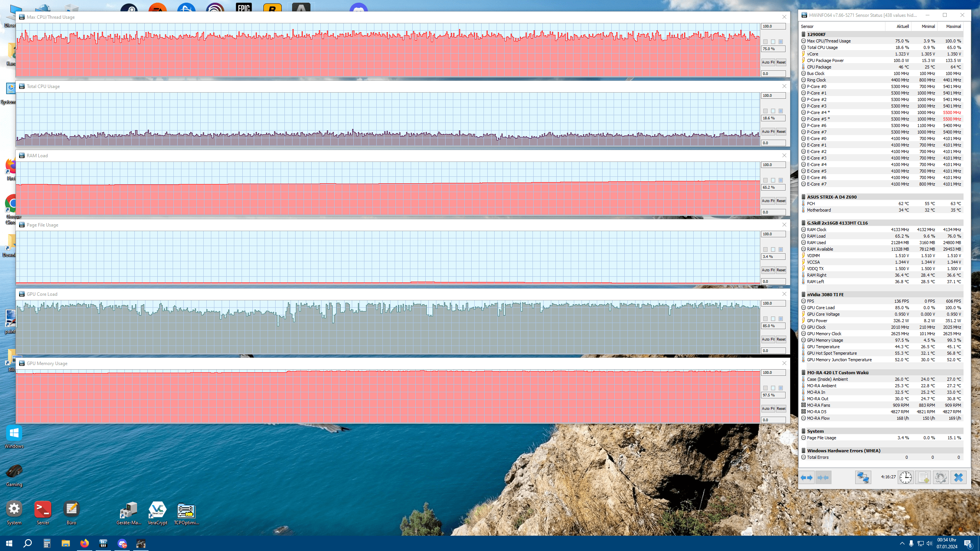Expand hidden system tray icons chevron
980x551 pixels.
pyautogui.click(x=902, y=543)
